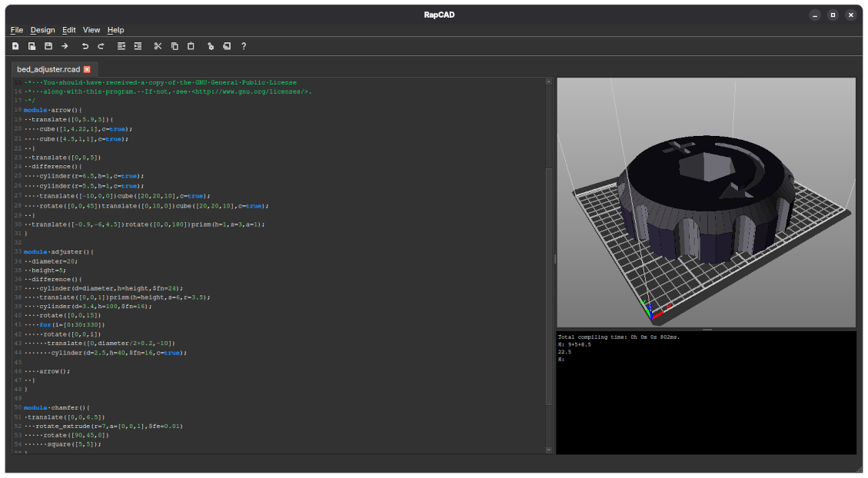This screenshot has width=868, height=478.
Task: Click the 'module adjuster(){' code line
Action: (x=58, y=252)
